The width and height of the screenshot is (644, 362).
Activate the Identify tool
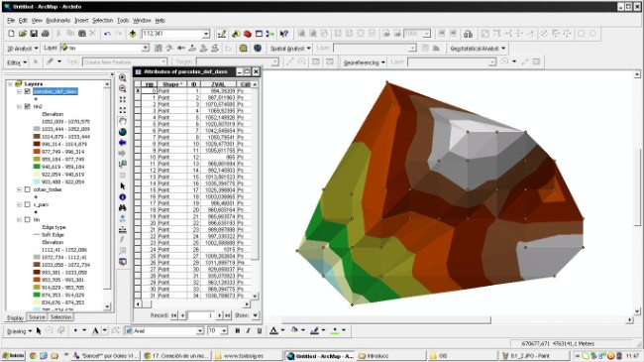(x=123, y=197)
